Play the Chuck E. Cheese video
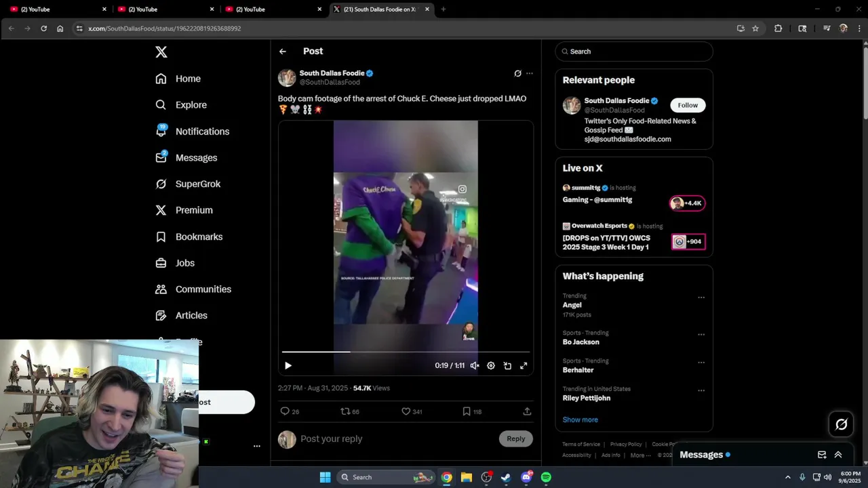Viewport: 868px width, 488px height. coord(288,365)
